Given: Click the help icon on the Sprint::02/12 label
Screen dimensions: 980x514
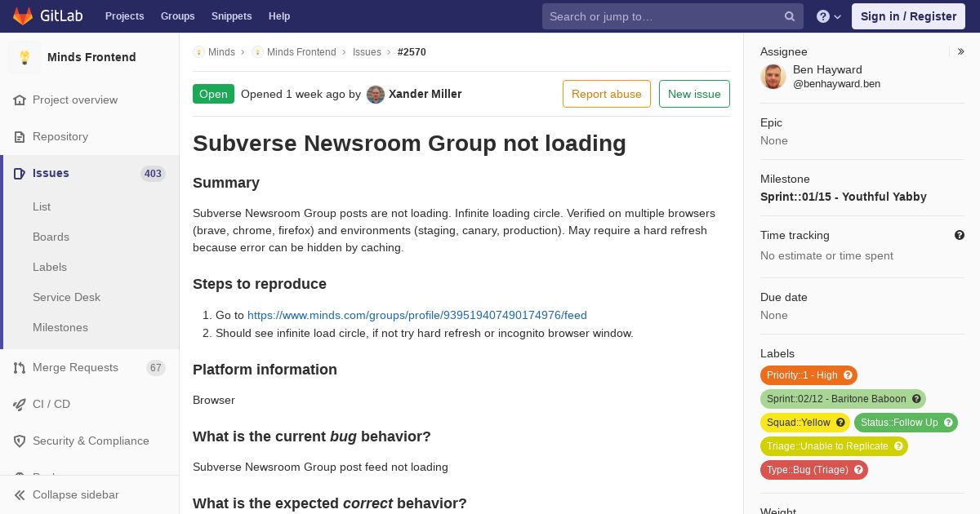Looking at the screenshot, I should [x=916, y=399].
